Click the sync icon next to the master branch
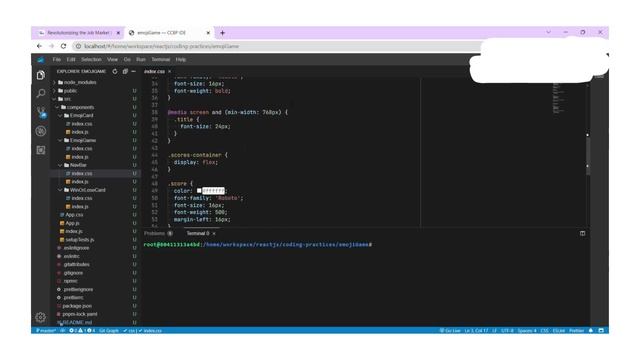640x360 pixels. 62,331
